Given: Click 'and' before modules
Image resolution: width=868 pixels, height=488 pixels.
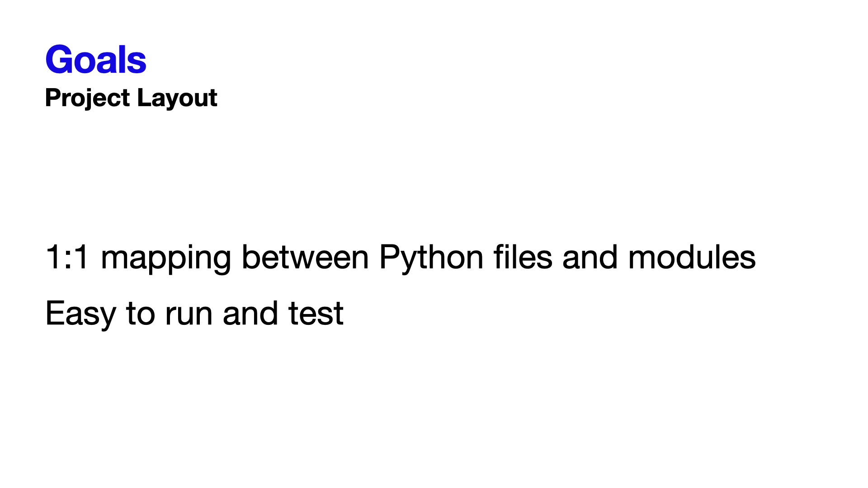Looking at the screenshot, I should (x=590, y=257).
